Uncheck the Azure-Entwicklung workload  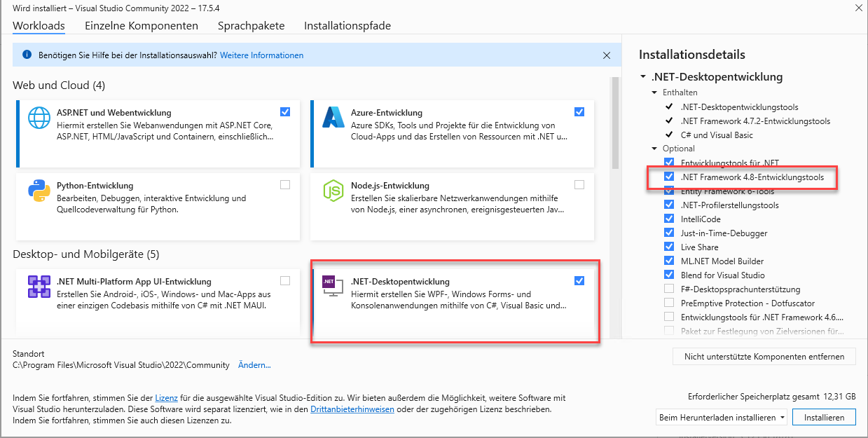pyautogui.click(x=579, y=111)
